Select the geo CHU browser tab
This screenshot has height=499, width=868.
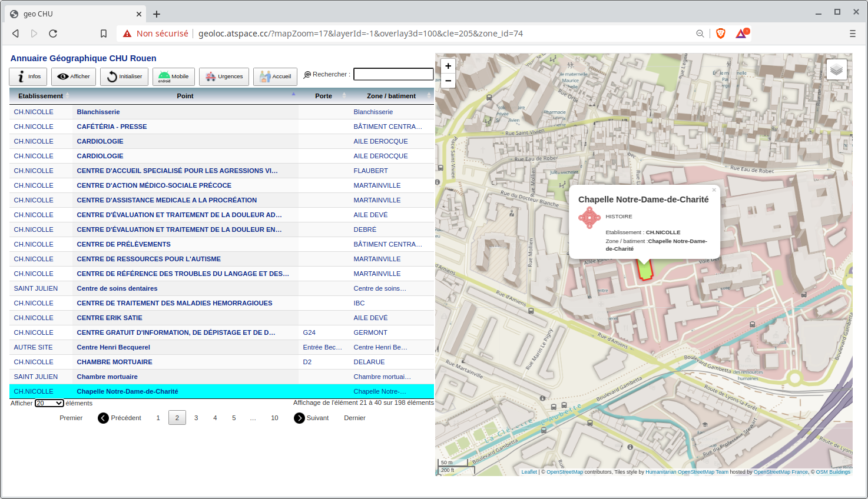(x=75, y=14)
